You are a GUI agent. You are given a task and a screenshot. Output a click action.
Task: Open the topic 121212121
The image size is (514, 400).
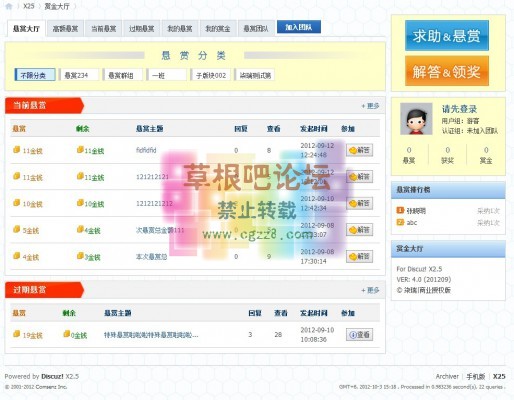(152, 177)
